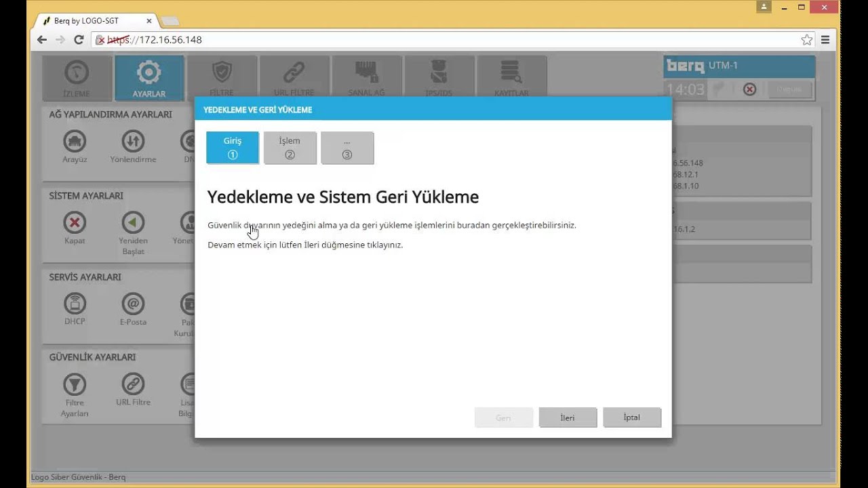
Task: Open the FİLTRE shield section
Action: pyautogui.click(x=222, y=78)
